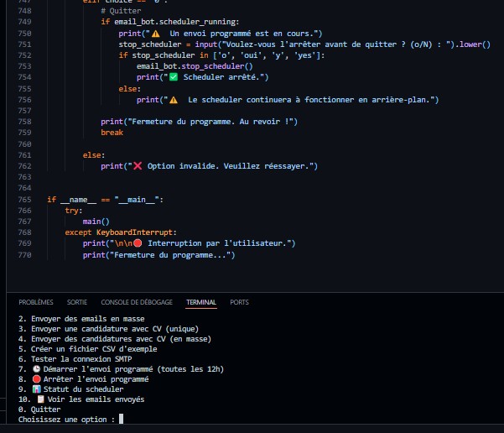Click terminal line '3. Envoyer une candidature avec CV (unique)'
The image size is (504, 433).
coord(108,328)
